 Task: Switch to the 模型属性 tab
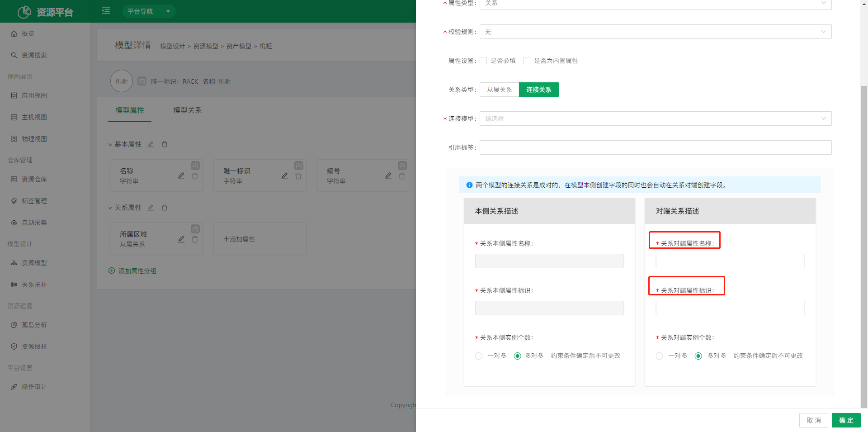click(x=130, y=110)
